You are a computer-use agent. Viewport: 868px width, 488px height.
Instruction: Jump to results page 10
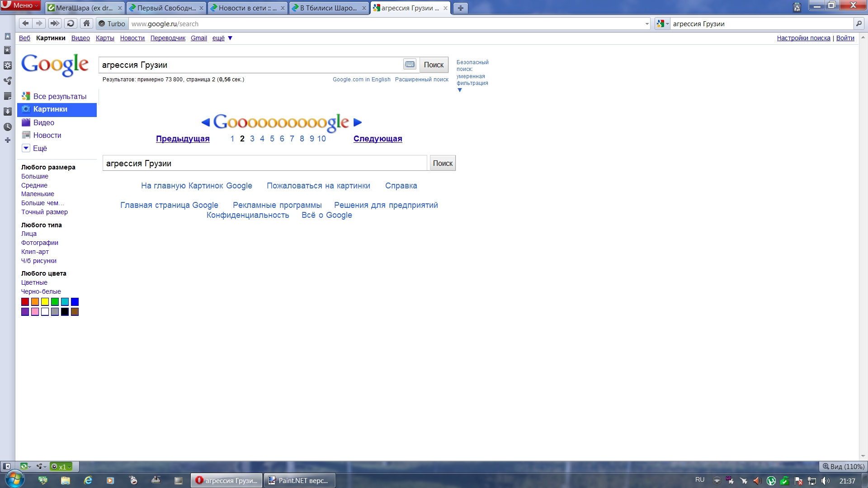pyautogui.click(x=321, y=139)
